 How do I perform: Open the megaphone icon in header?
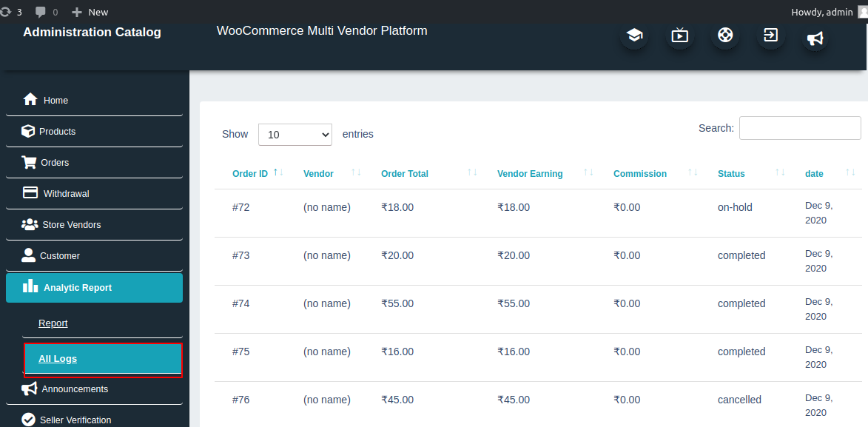[815, 38]
